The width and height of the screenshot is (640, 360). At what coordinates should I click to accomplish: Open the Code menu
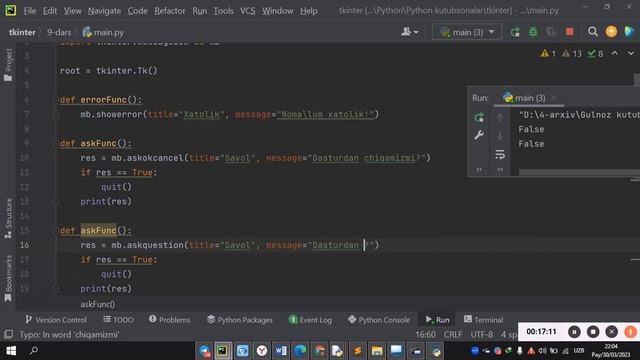click(x=138, y=11)
